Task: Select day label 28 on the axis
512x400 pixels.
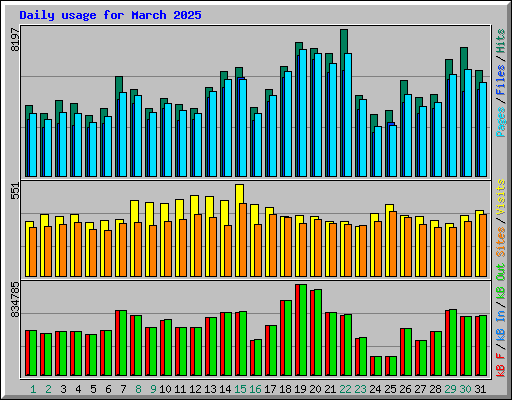Action: [435, 389]
